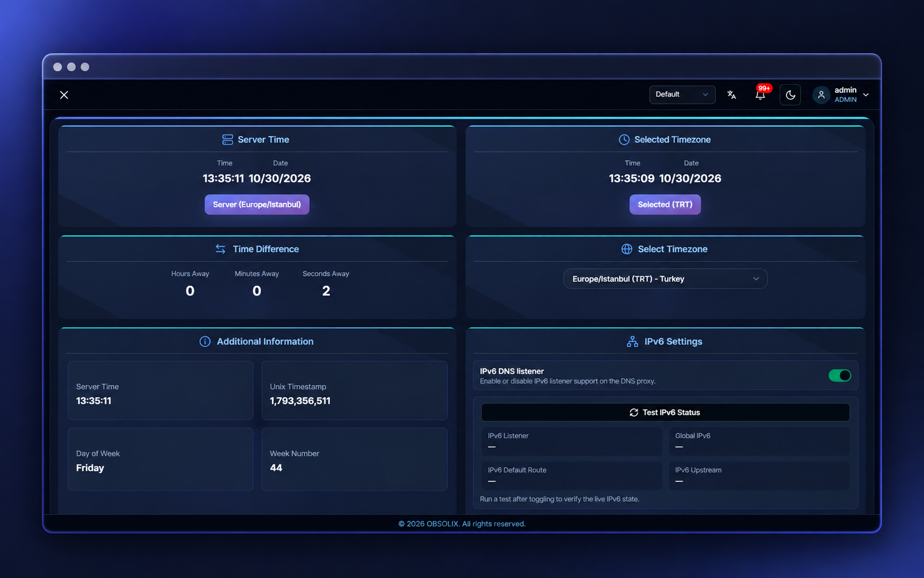Click the Server (Europe/Istanbul) button

(257, 205)
